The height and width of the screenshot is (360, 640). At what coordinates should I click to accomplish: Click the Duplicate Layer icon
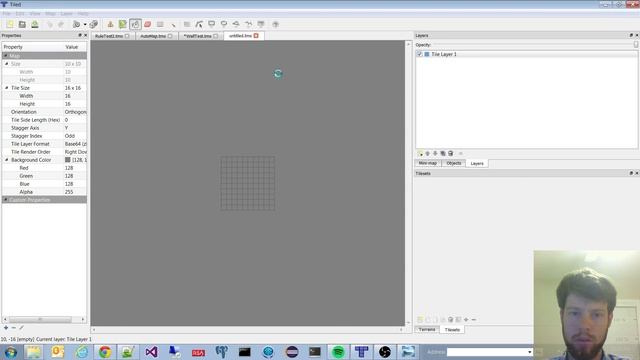pyautogui.click(x=443, y=153)
